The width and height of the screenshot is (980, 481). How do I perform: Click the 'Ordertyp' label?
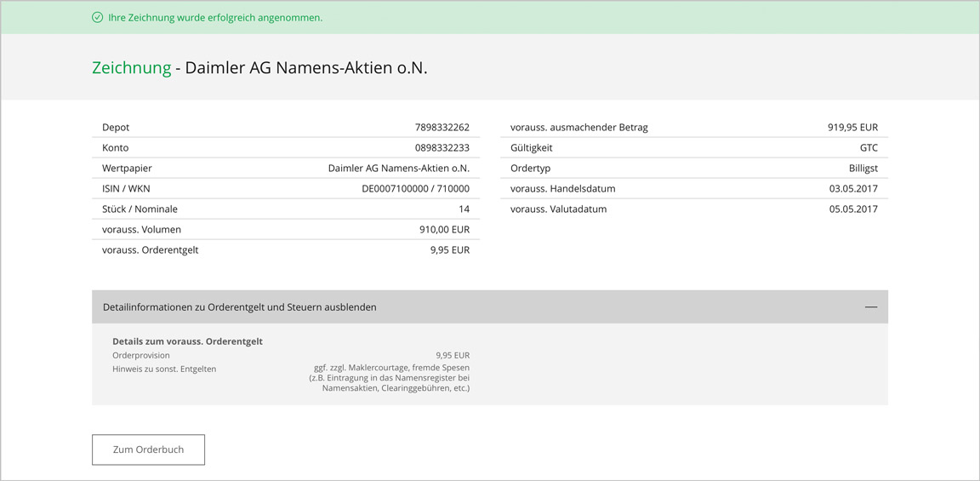(531, 169)
